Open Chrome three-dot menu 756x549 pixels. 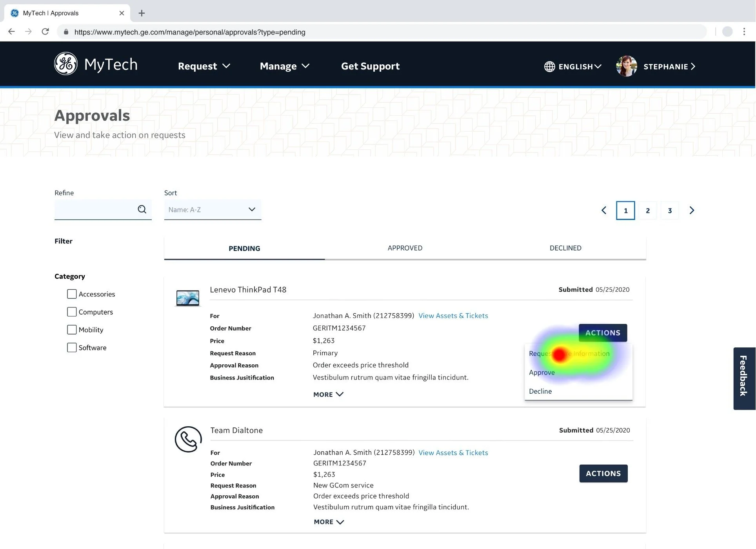(x=744, y=32)
